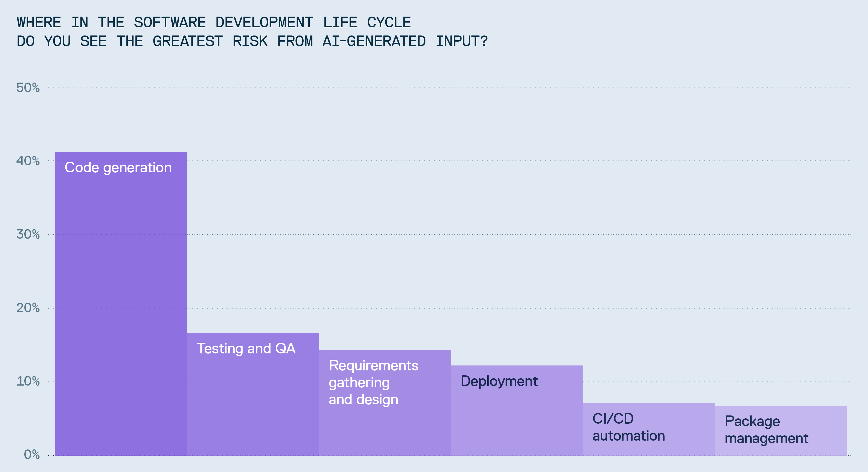
Task: Click the 'Testing and QA' label text
Action: pyautogui.click(x=246, y=349)
